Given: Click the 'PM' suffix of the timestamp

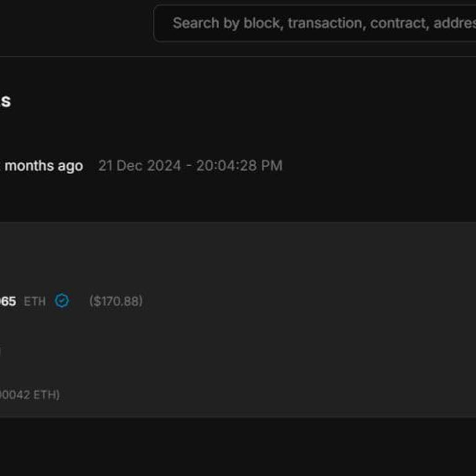Looking at the screenshot, I should pyautogui.click(x=272, y=166).
